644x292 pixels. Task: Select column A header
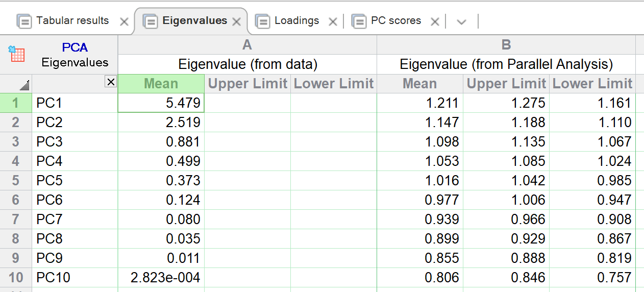pos(247,45)
